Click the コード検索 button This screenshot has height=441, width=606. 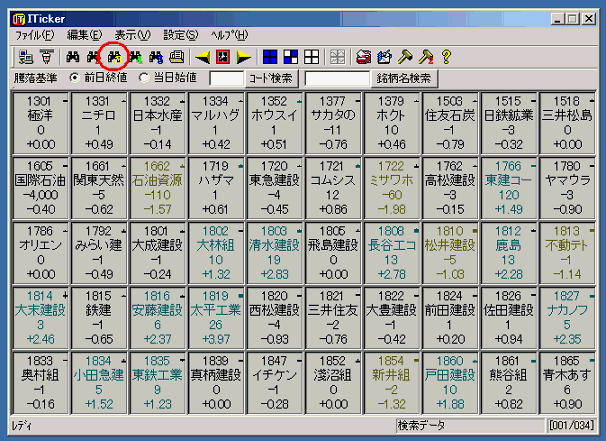point(271,78)
